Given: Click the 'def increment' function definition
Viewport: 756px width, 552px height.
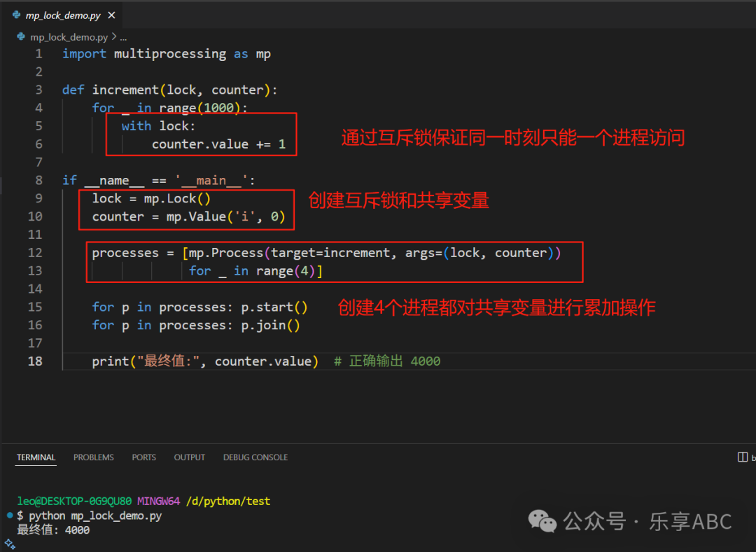Looking at the screenshot, I should (x=169, y=90).
